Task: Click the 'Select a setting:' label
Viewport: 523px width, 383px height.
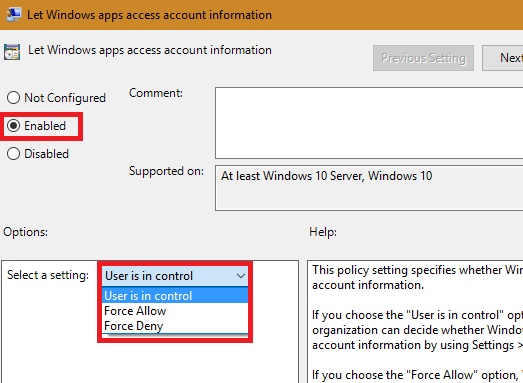Action: pos(48,275)
